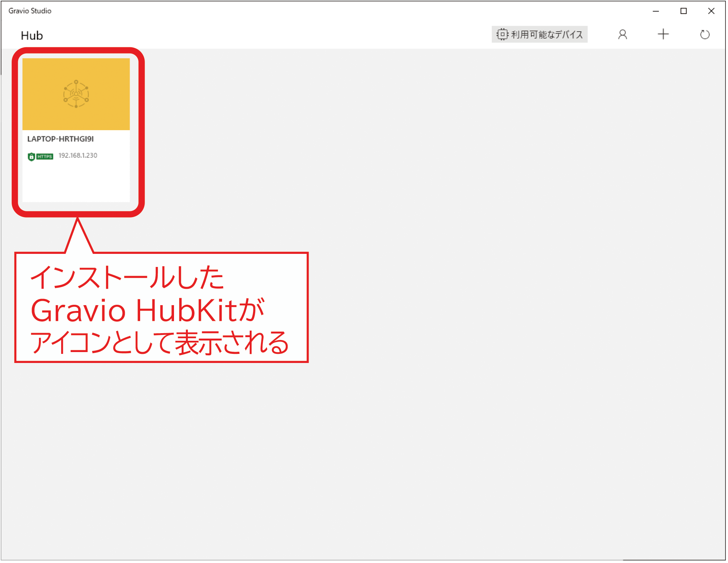Maximize the Gravio Studio window
728x563 pixels.
684,11
